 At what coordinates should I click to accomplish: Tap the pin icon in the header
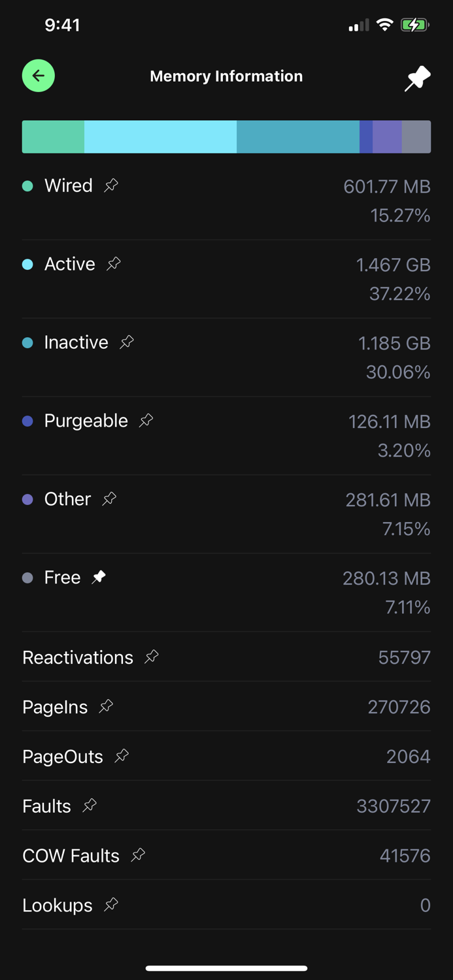point(417,78)
